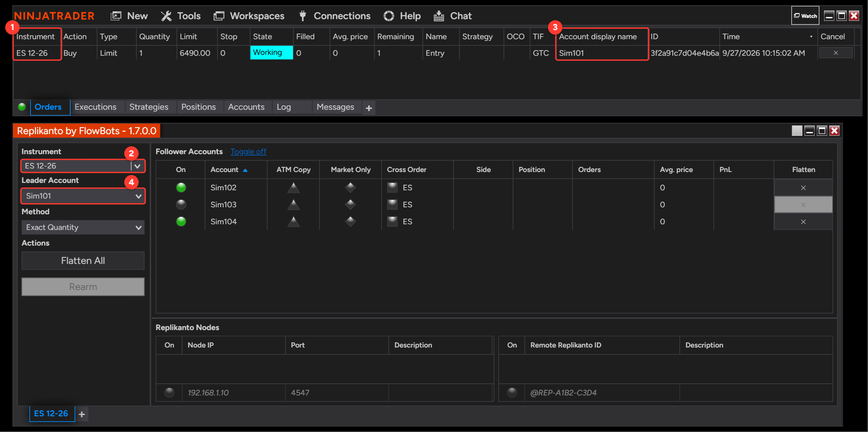Click the Port field 4547
This screenshot has width=868, height=432.
pos(337,393)
